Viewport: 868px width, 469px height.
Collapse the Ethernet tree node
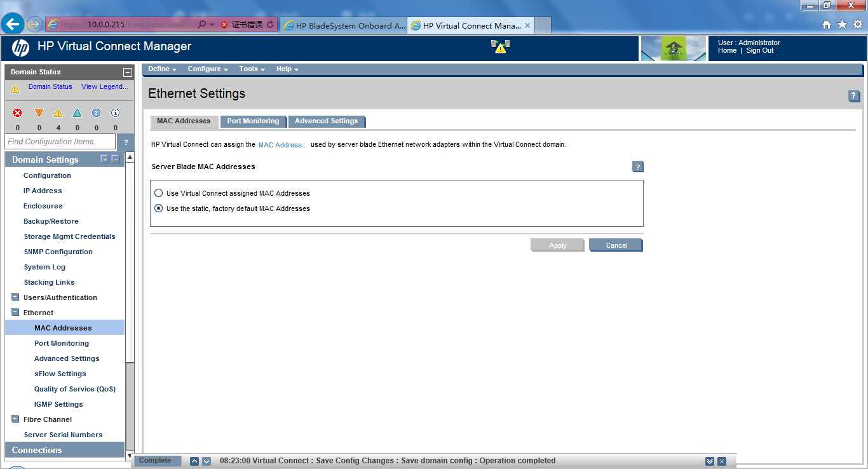tap(15, 312)
